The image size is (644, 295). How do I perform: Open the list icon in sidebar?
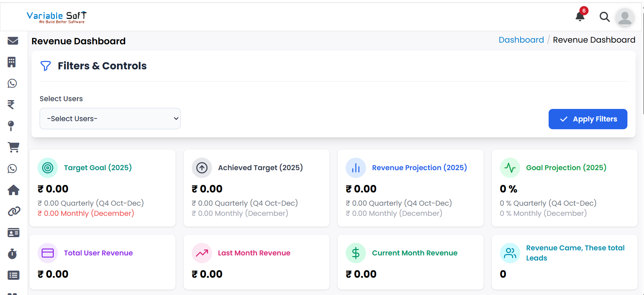[14, 275]
